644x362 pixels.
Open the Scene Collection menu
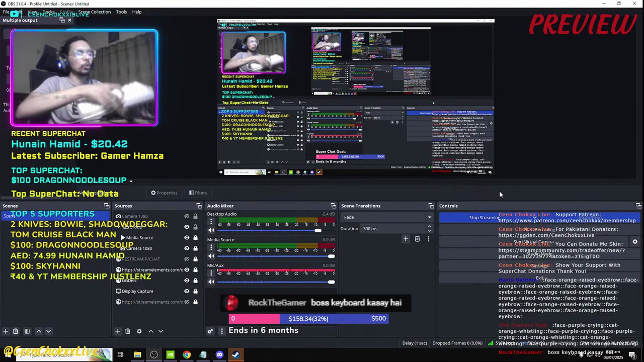point(94,12)
